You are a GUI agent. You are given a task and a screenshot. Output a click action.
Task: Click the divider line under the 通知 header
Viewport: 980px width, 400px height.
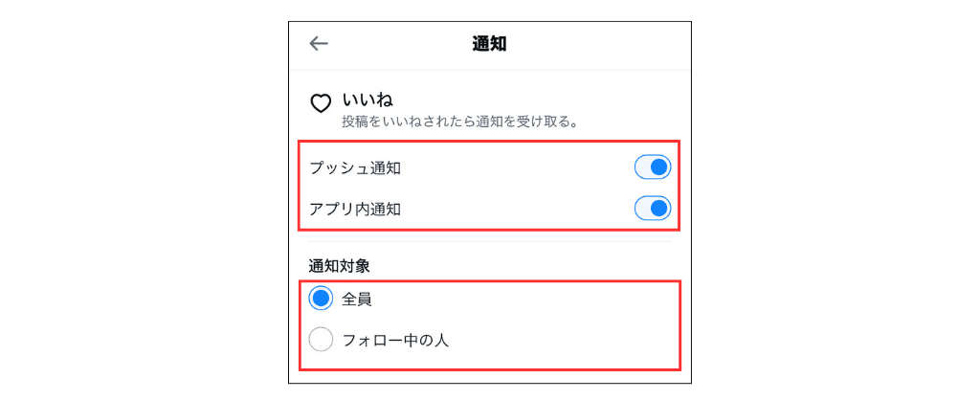[489, 70]
